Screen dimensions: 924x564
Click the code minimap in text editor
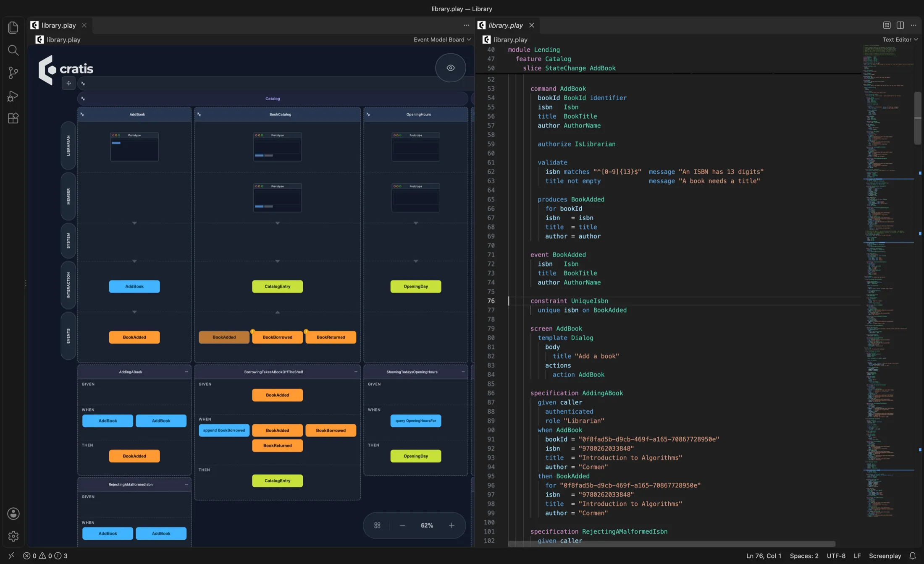[888, 281]
